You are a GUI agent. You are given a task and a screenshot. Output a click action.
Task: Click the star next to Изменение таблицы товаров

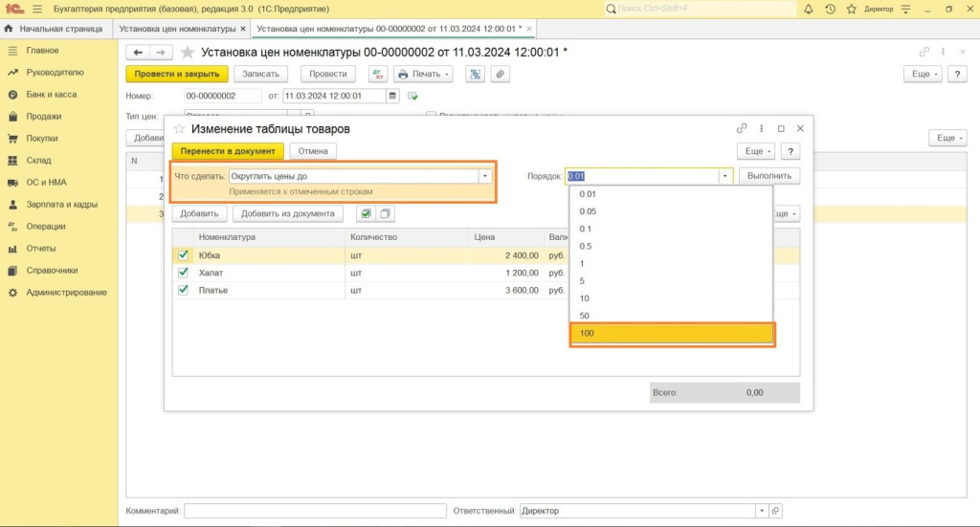pyautogui.click(x=179, y=128)
